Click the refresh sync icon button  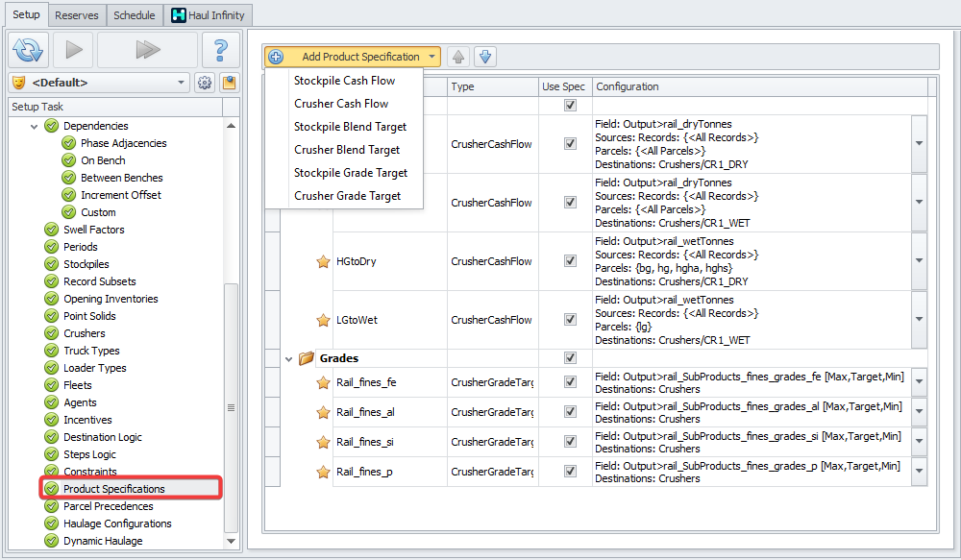(29, 49)
